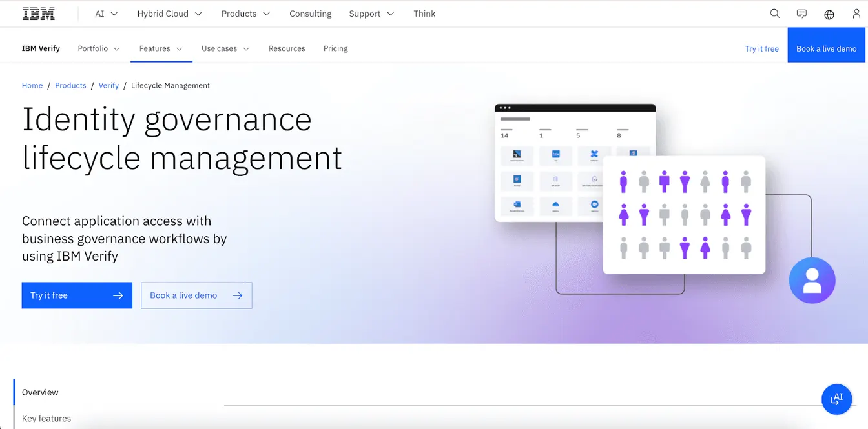The width and height of the screenshot is (868, 429).
Task: Click arrow icon in Book a live demo button
Action: [x=237, y=295]
